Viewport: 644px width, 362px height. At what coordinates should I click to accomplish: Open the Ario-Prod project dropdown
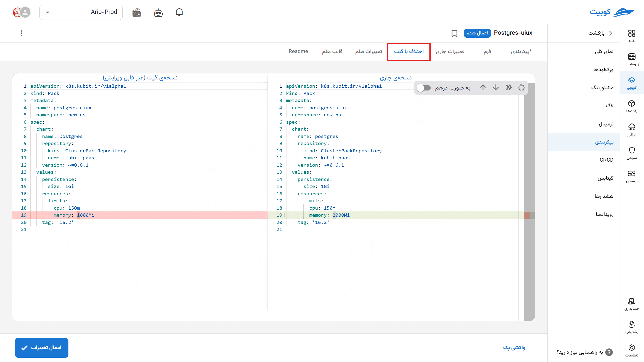(x=81, y=12)
